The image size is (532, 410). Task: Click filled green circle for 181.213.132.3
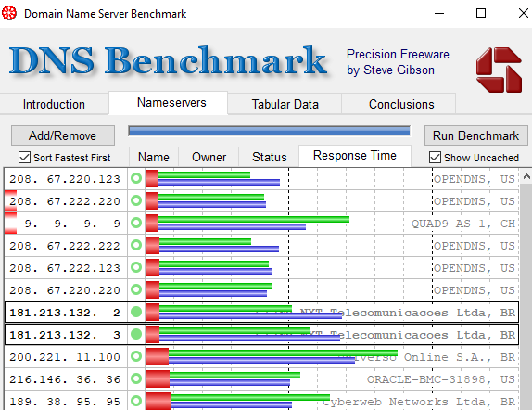click(x=136, y=334)
